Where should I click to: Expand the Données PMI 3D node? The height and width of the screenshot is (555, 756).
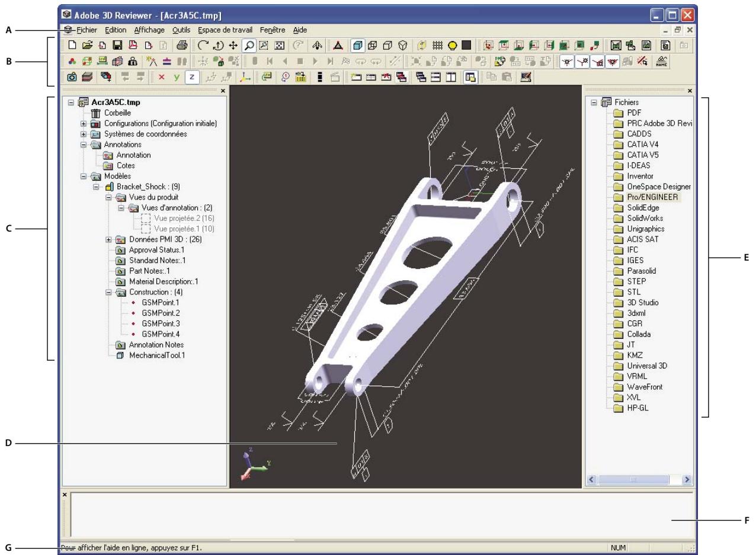coord(108,240)
